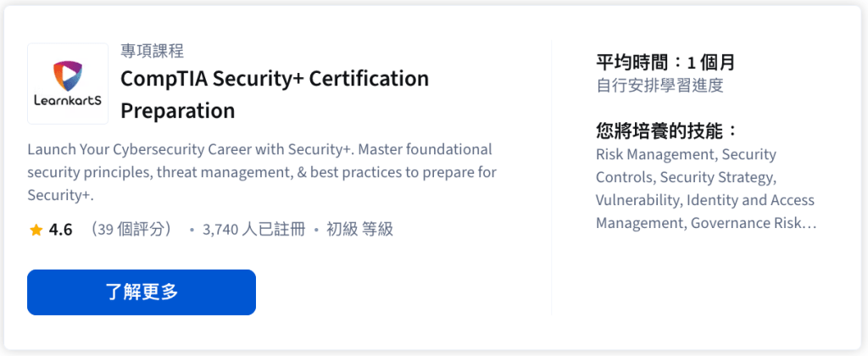Click the Risk Management skill text

point(655,155)
